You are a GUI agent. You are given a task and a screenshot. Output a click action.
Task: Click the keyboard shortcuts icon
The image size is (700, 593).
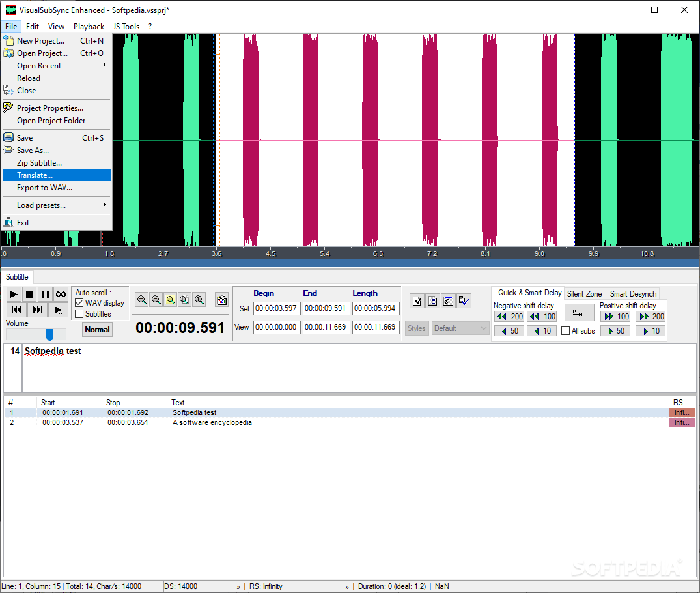[221, 298]
